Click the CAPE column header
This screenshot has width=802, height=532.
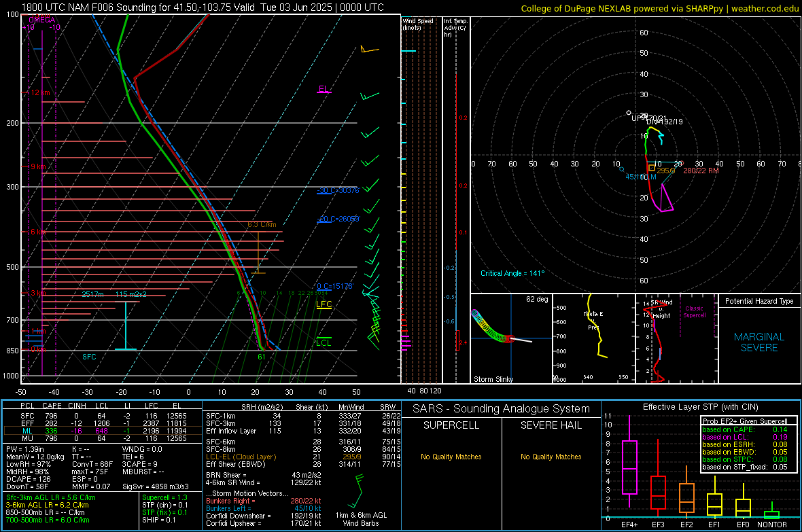click(x=52, y=406)
